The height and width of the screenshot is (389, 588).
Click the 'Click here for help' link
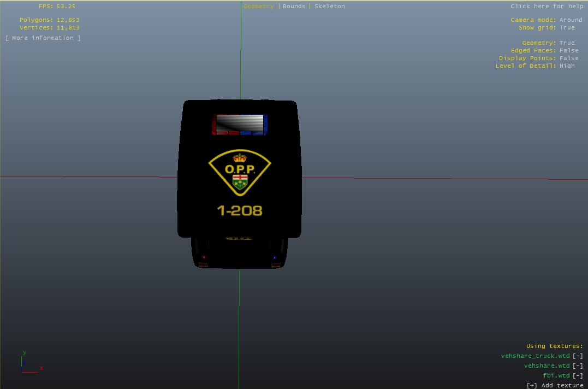coord(547,6)
